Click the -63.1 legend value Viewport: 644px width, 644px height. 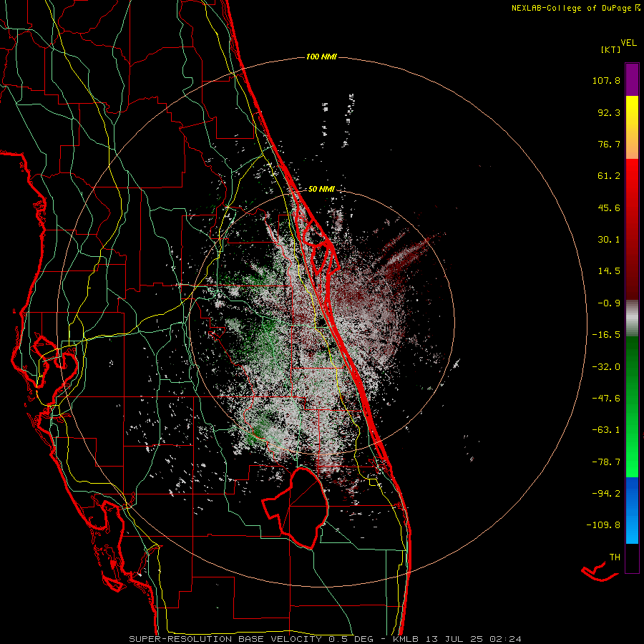point(606,430)
